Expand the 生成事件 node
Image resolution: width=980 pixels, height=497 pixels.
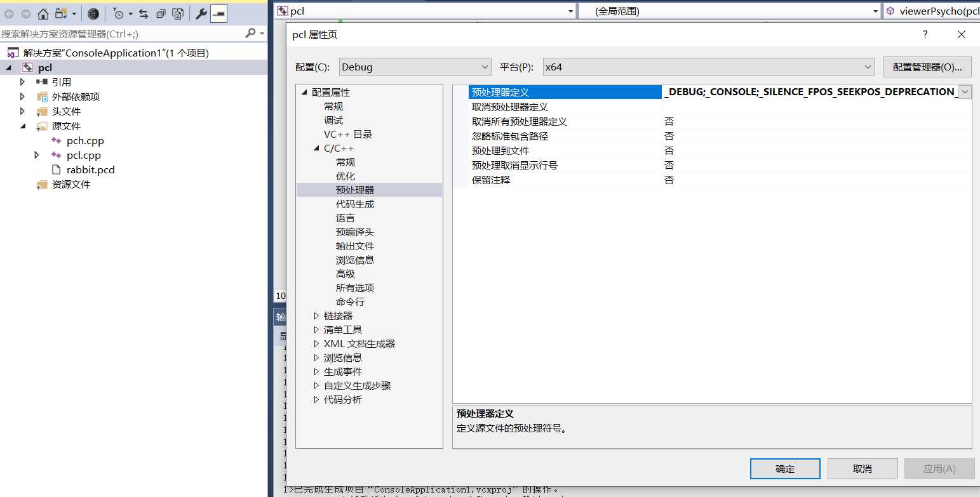(316, 371)
